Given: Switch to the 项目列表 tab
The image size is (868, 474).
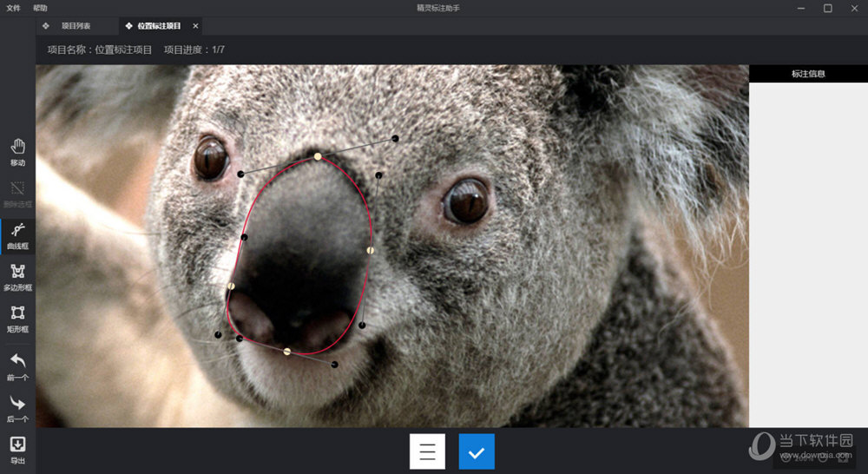Looking at the screenshot, I should pyautogui.click(x=76, y=26).
